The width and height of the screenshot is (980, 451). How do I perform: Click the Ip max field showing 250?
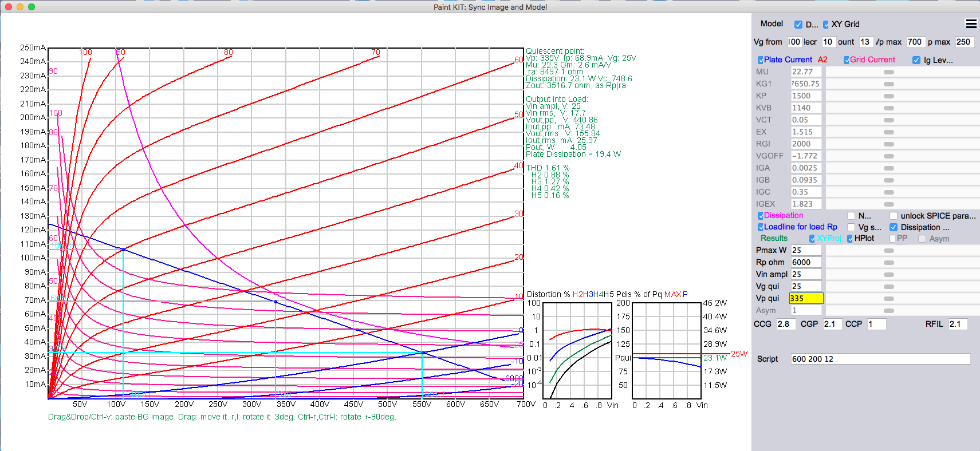965,42
